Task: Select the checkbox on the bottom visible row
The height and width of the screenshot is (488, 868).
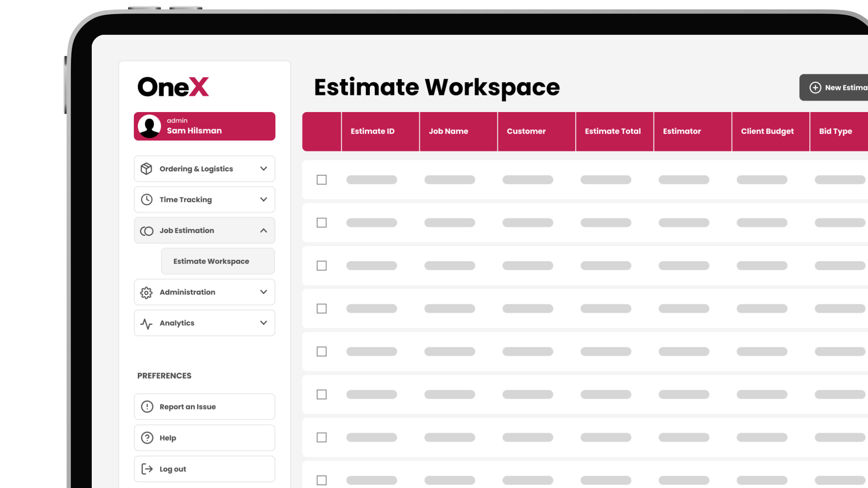Action: [321, 480]
